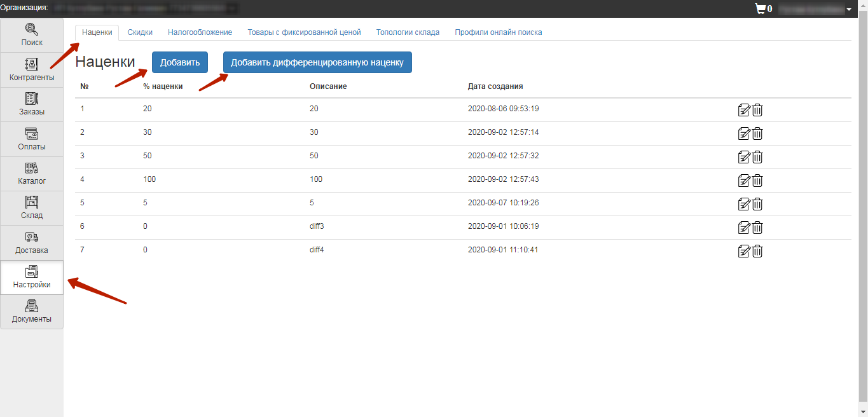The height and width of the screenshot is (417, 868).
Task: Edit markup row 2 with 30 percent
Action: (744, 133)
